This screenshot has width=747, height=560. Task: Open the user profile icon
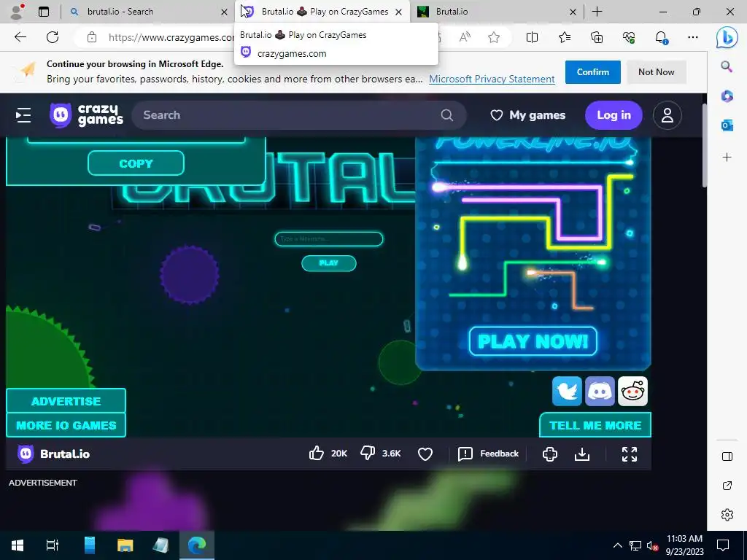pos(667,115)
